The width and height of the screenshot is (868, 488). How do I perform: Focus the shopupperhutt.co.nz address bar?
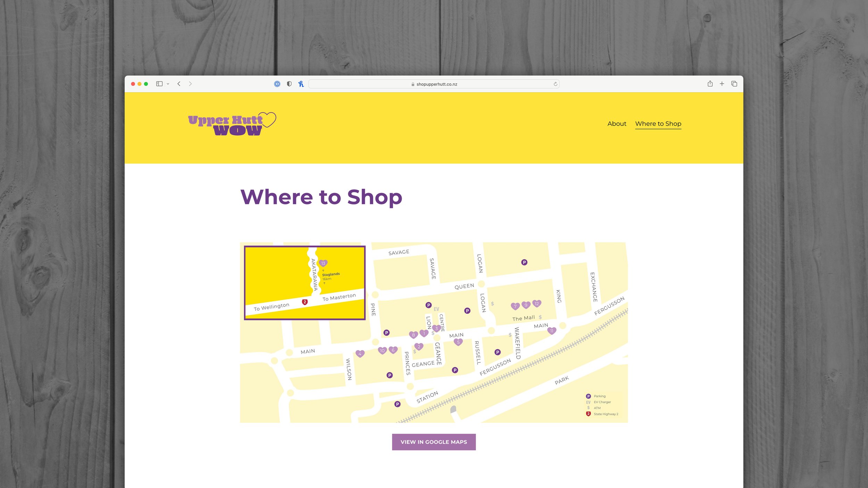click(x=434, y=84)
